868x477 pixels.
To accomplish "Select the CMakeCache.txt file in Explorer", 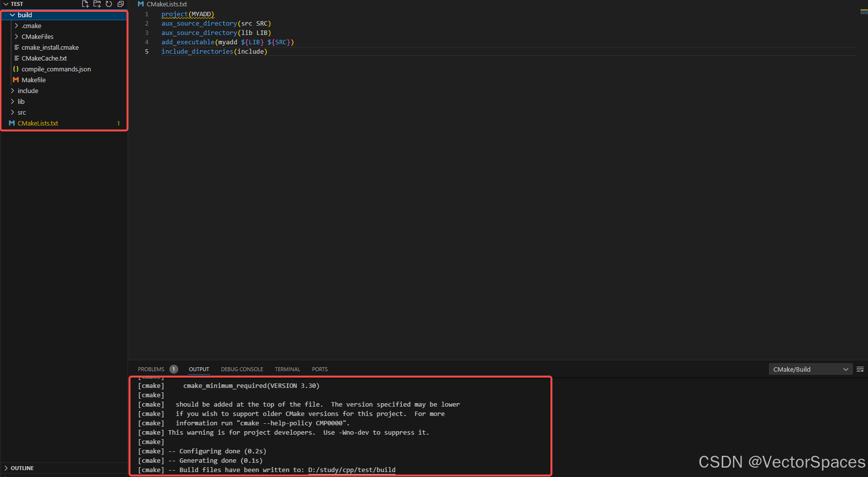I will [44, 58].
